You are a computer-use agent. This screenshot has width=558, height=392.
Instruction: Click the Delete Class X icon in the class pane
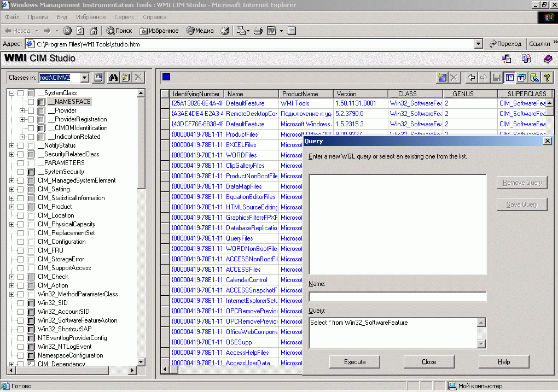point(138,78)
